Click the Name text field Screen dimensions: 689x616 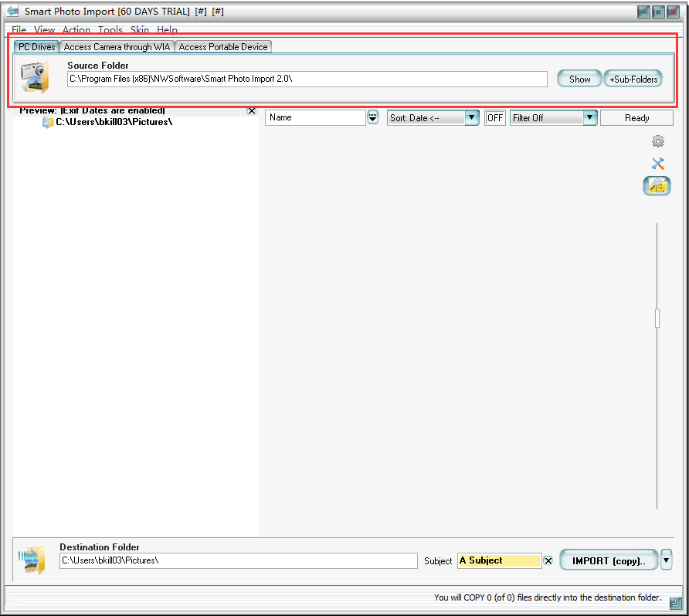pyautogui.click(x=315, y=117)
